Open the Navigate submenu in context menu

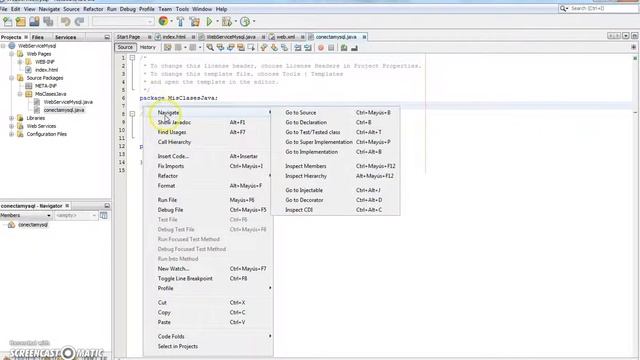pos(209,112)
